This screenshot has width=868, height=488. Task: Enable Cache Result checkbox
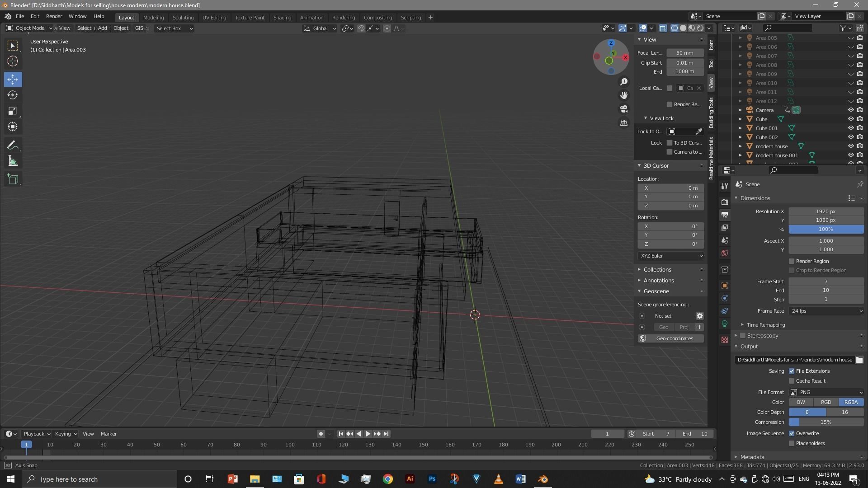792,381
